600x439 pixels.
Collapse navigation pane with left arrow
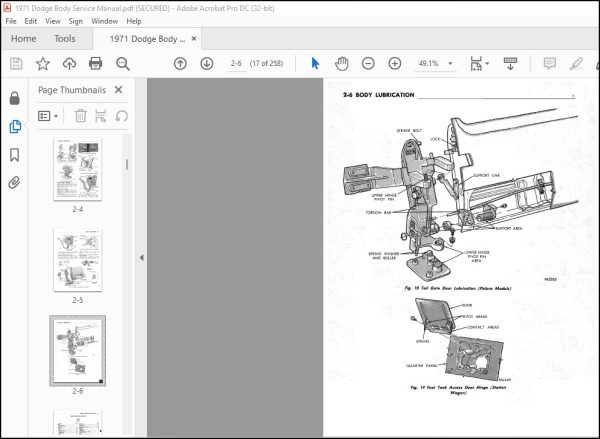click(142, 258)
